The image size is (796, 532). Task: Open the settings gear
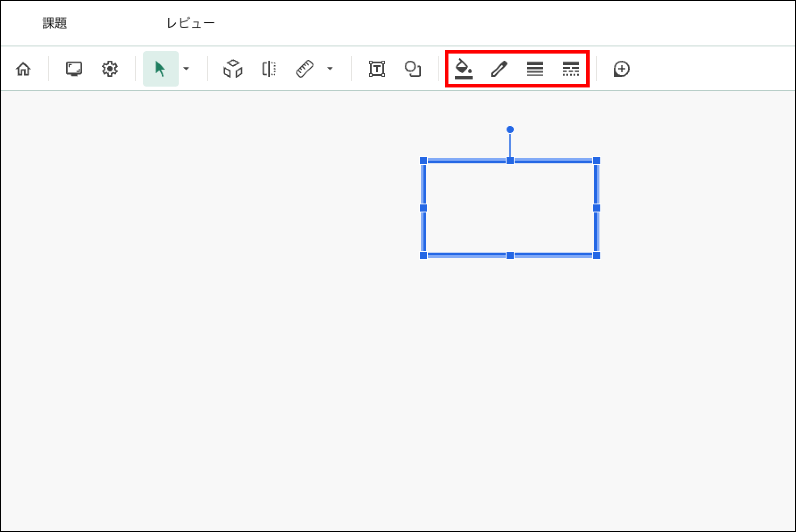[109, 69]
